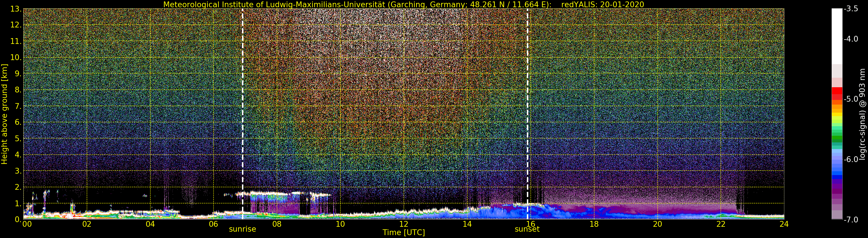The height and width of the screenshot is (238, 868).
Task: Click the height axis tick '13.'
Action: tap(16, 9)
